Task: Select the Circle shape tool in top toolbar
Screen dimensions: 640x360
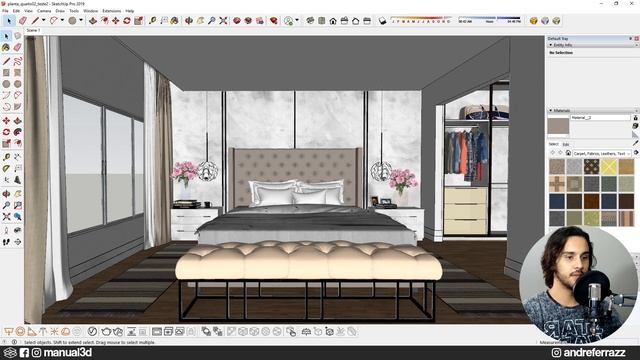Action: click(72, 20)
